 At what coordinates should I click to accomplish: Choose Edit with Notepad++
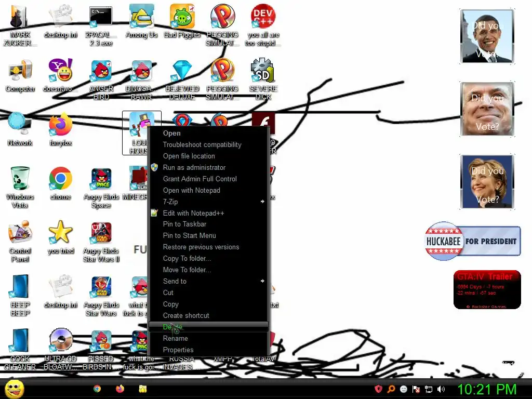pyautogui.click(x=209, y=213)
